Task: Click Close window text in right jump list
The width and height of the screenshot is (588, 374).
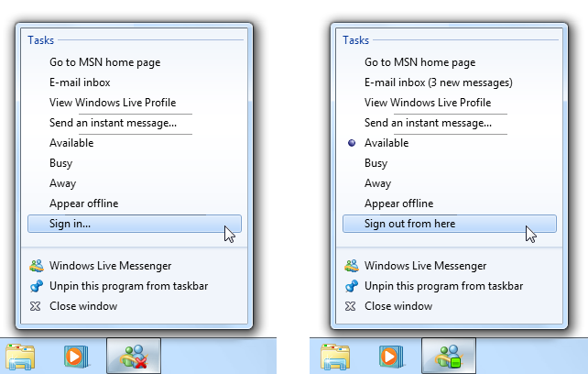Action: coord(398,306)
